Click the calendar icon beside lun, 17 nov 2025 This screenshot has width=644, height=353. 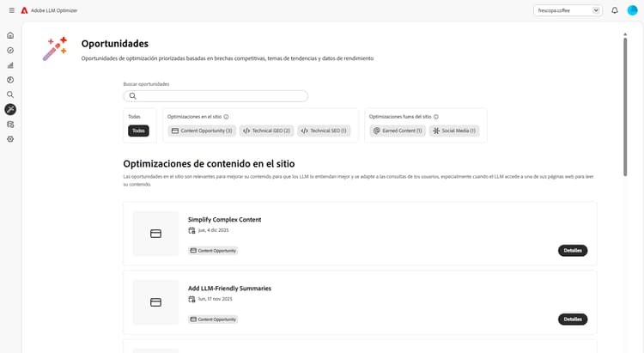(191, 299)
